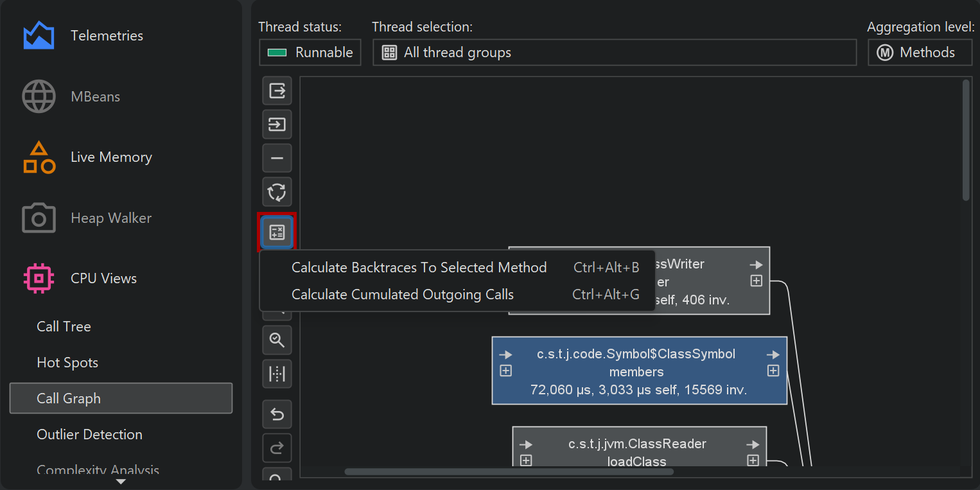Expand outgoing calls of ClassSymbol members node
Viewport: 980px width, 490px height.
point(773,371)
